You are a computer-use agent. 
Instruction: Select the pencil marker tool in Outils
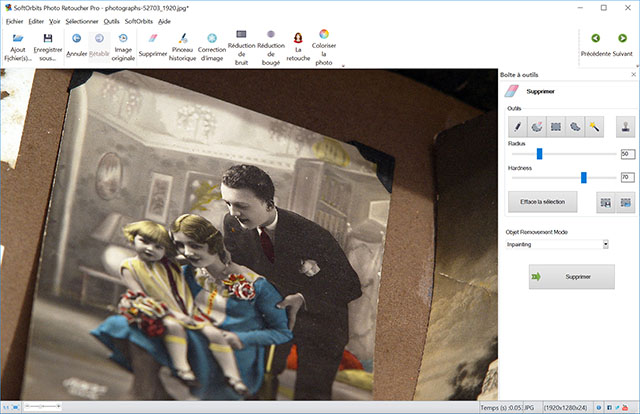pos(517,127)
